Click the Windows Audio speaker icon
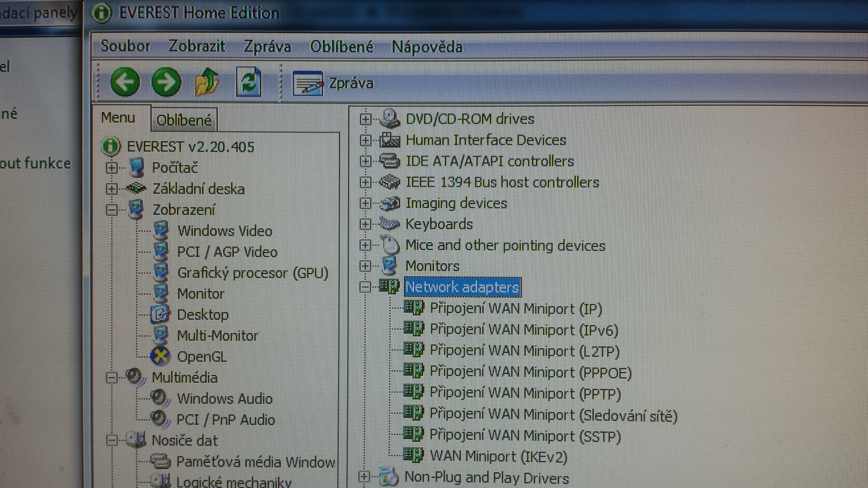Viewport: 868px width, 488px height. click(160, 398)
